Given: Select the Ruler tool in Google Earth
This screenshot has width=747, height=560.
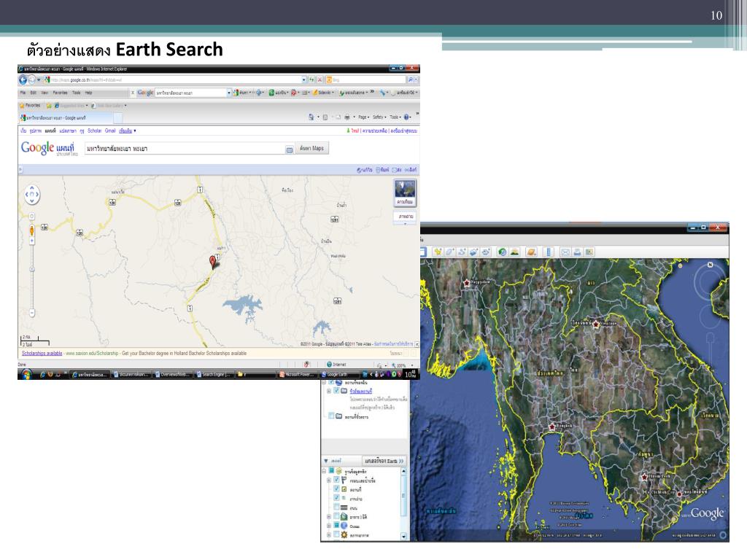Looking at the screenshot, I should [x=549, y=252].
